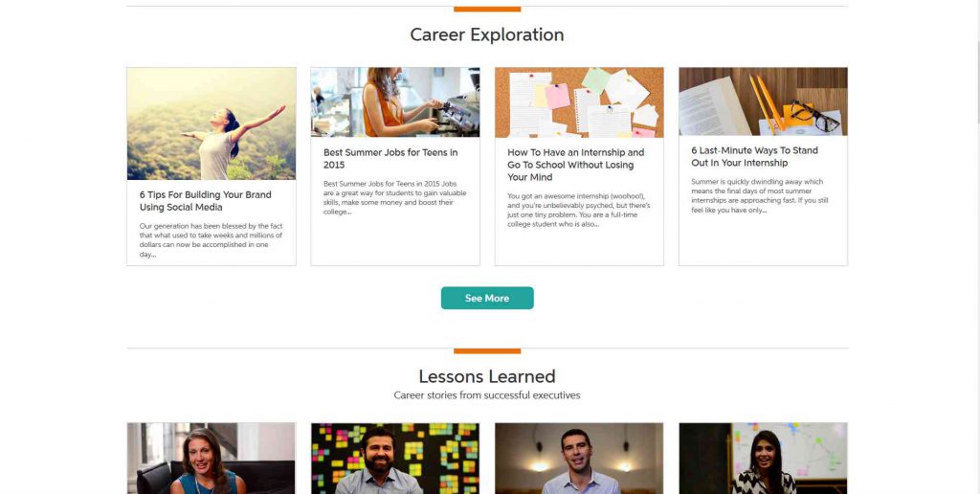Image resolution: width=980 pixels, height=494 pixels.
Task: Open the woman with outstretched arms image
Action: [x=212, y=123]
